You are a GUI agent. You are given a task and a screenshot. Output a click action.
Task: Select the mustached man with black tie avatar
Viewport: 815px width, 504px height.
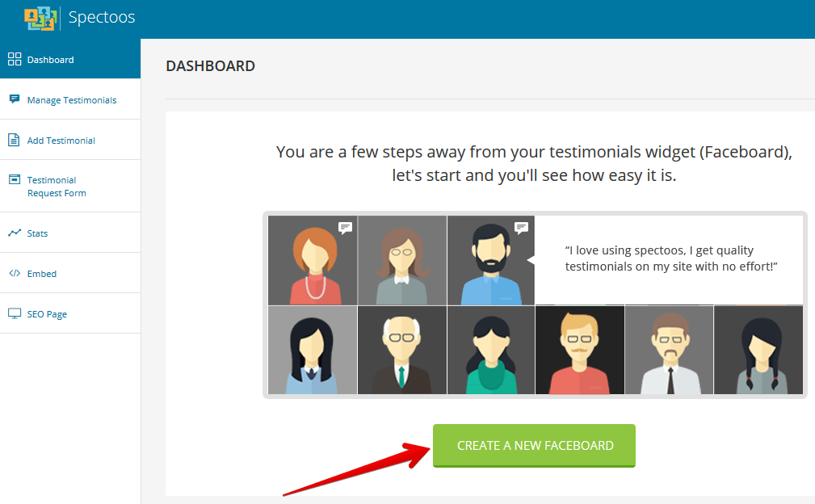[669, 350]
